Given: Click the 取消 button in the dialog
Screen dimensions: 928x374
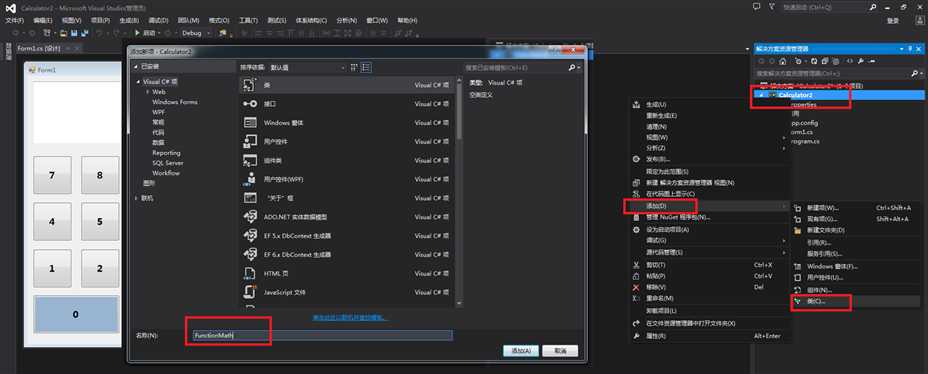Looking at the screenshot, I should click(x=560, y=351).
